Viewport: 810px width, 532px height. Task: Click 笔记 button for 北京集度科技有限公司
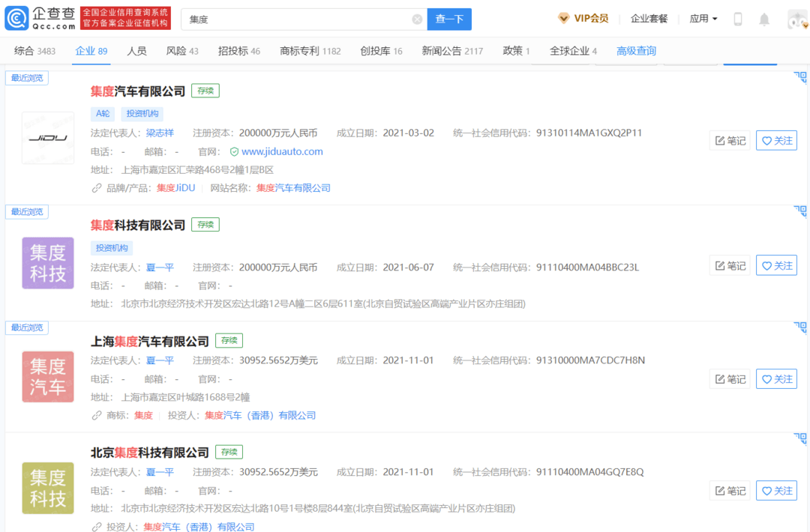730,490
